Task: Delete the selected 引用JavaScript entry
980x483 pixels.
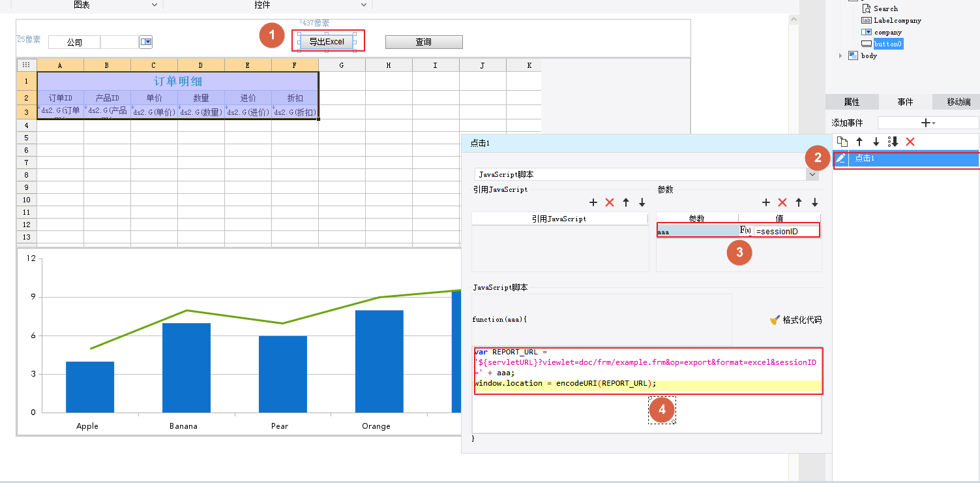Action: [610, 203]
